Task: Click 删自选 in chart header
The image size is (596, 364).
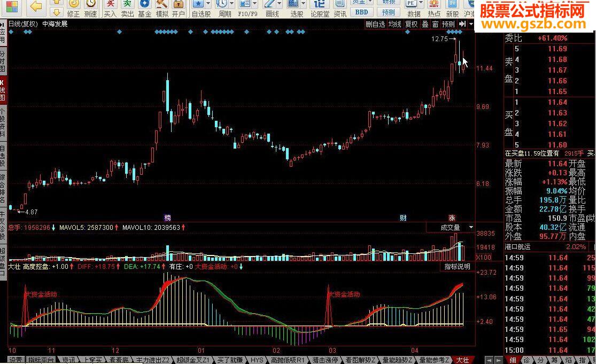Action: tap(375, 24)
